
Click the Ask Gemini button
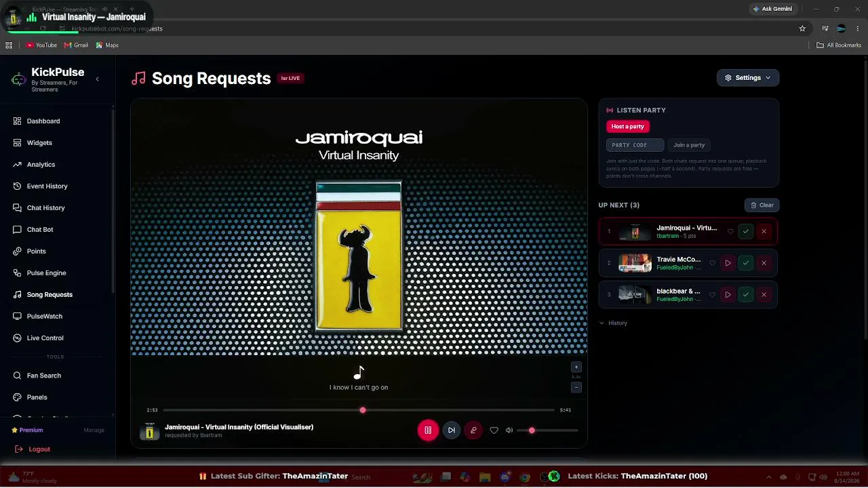click(772, 9)
